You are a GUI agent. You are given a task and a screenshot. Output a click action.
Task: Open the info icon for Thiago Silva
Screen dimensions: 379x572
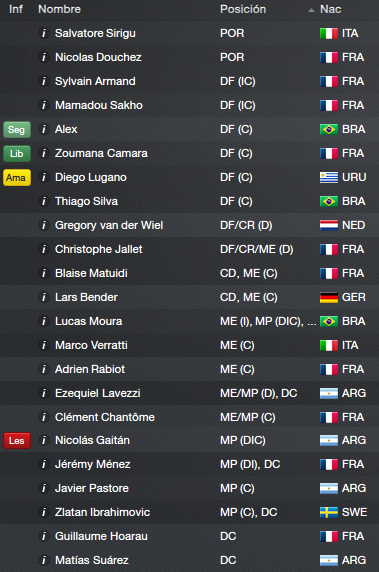click(43, 201)
